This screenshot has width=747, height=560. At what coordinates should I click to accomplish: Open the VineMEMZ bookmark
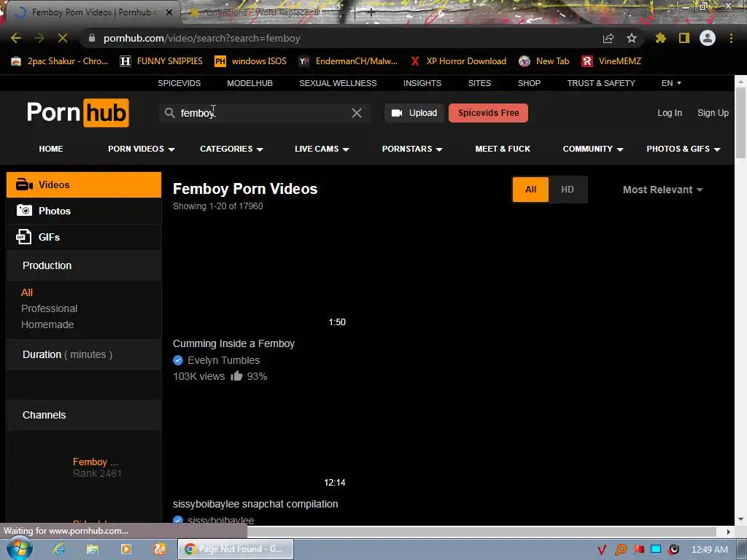(612, 61)
